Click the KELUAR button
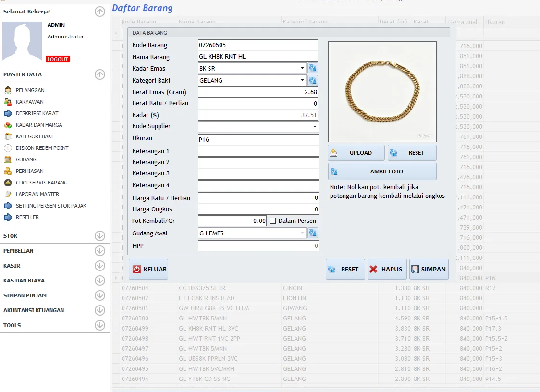This screenshot has height=392, width=540. [x=148, y=269]
